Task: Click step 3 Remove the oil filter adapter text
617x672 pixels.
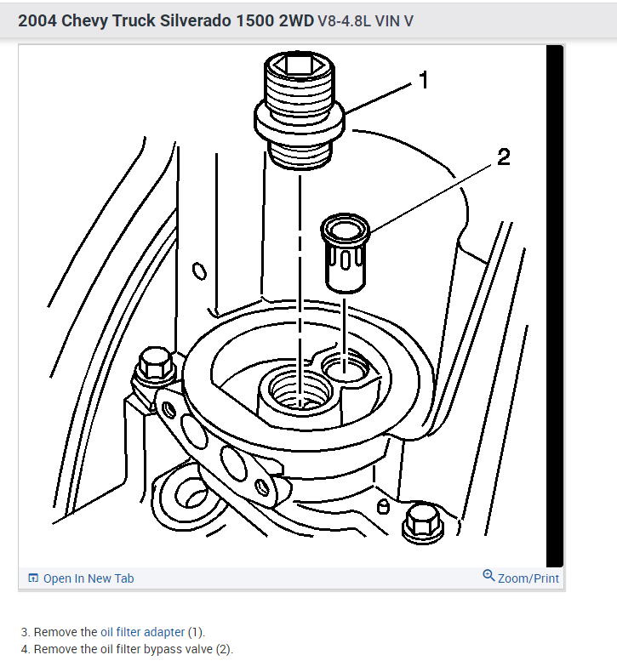Action: pyautogui.click(x=113, y=632)
